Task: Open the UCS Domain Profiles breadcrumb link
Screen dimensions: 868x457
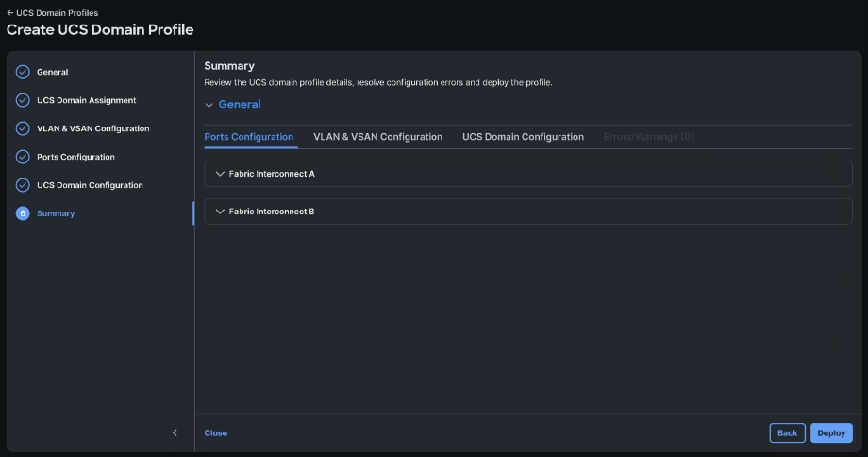Action: [x=57, y=12]
